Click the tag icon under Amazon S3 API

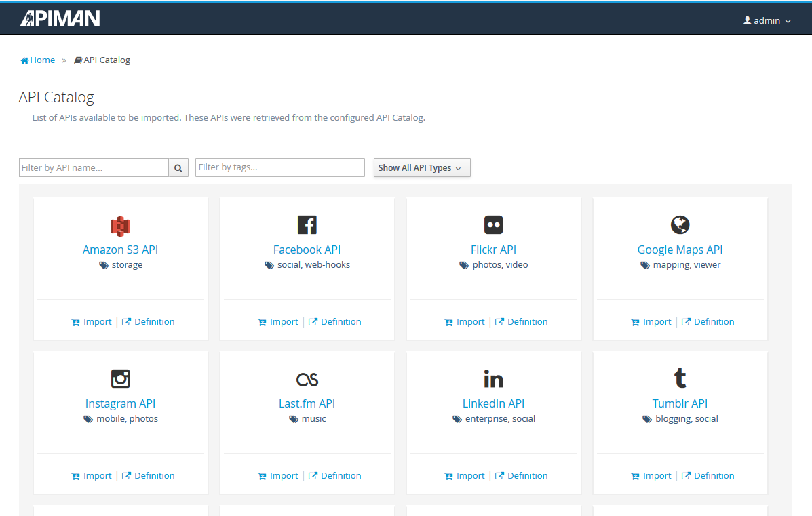[x=104, y=266]
